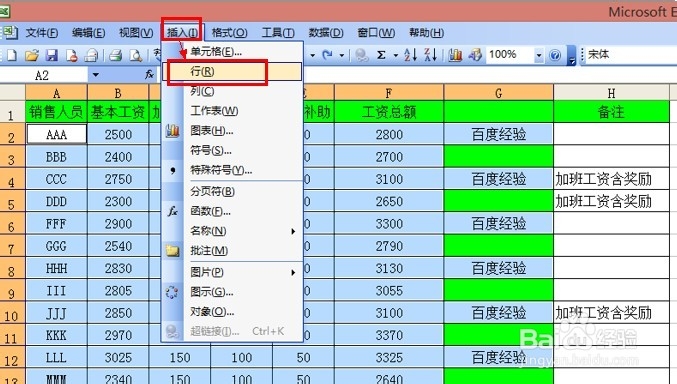The image size is (677, 384).
Task: Click the A2 Name Box field
Action: click(x=44, y=75)
